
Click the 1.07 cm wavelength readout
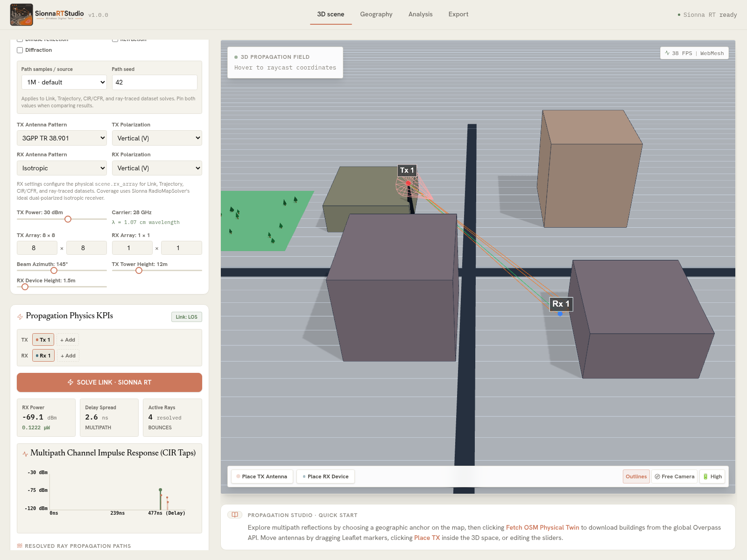coord(146,222)
